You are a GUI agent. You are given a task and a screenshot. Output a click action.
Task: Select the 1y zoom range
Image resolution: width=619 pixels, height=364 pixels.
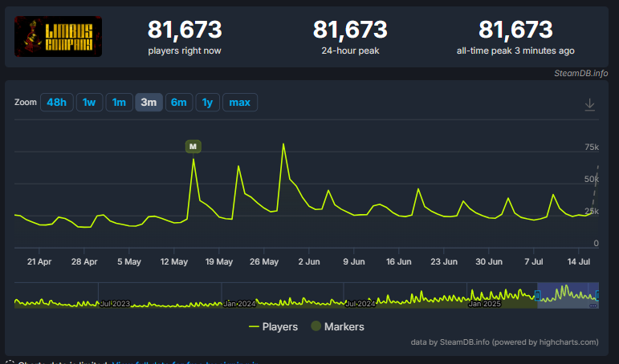click(208, 103)
